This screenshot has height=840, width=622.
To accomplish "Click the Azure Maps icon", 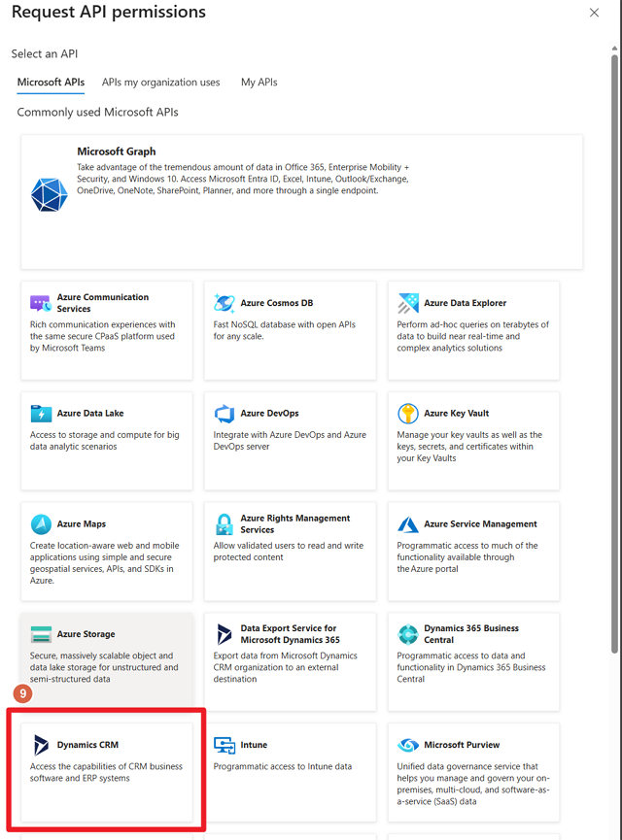I will click(x=41, y=524).
